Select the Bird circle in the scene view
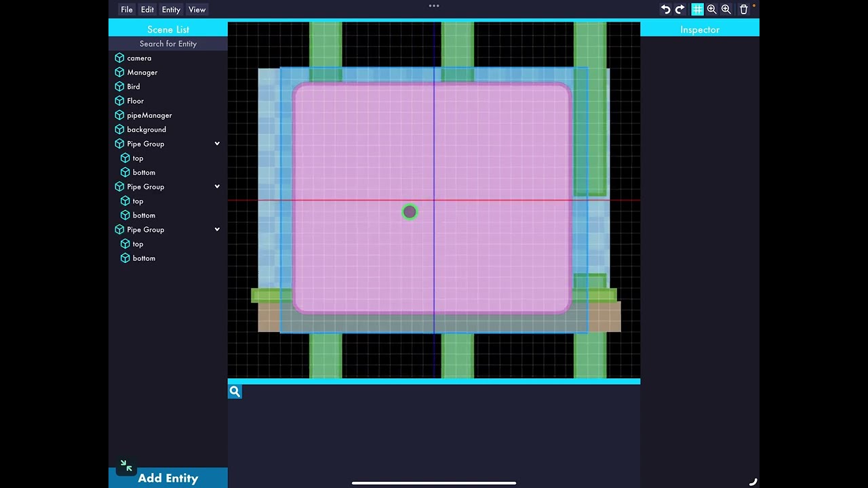 click(410, 212)
